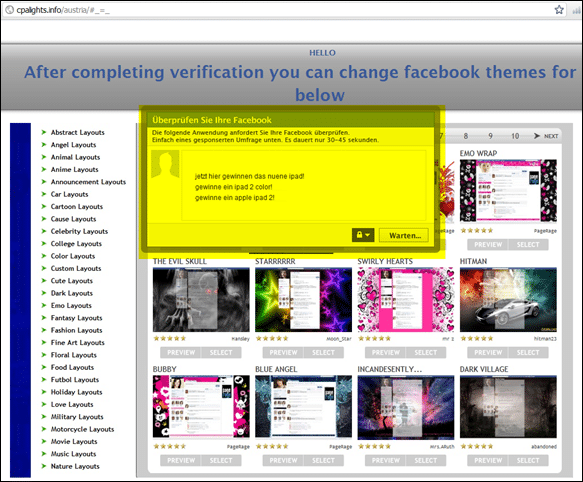
Task: Click the star rating under HITMAN
Action: pos(477,338)
